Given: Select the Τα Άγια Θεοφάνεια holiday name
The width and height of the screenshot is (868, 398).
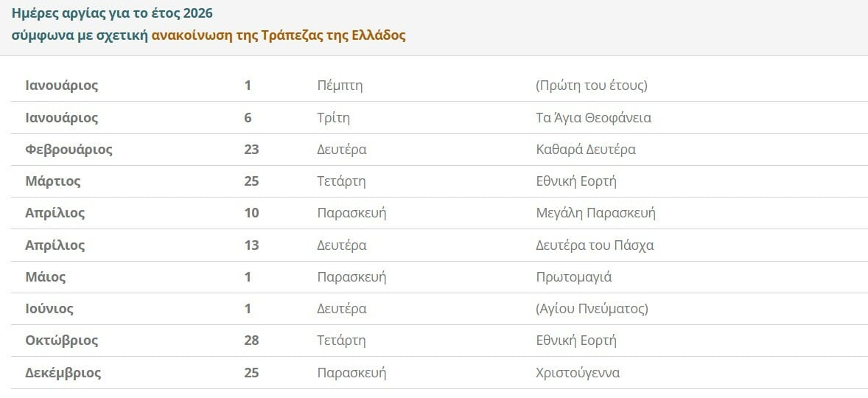Looking at the screenshot, I should click(593, 118).
